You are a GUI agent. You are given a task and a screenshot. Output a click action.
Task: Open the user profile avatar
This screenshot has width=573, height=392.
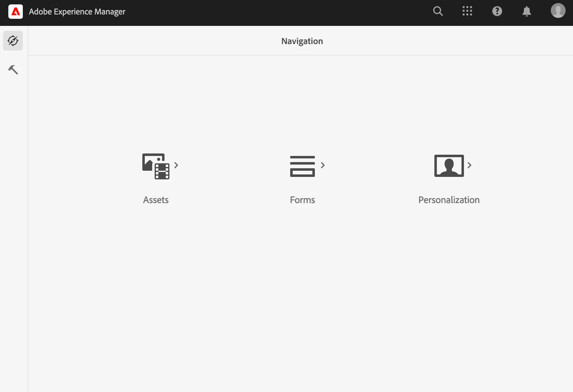(x=558, y=10)
